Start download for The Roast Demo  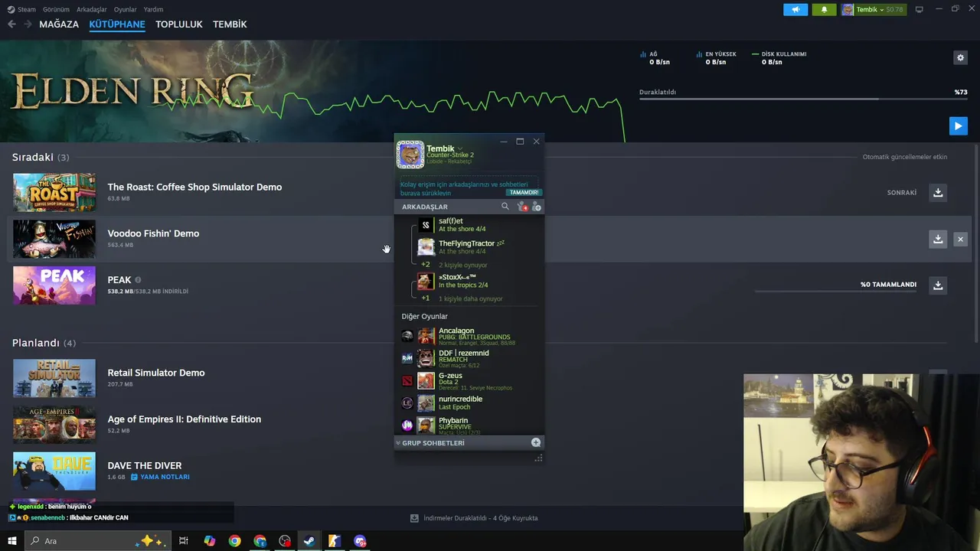(x=938, y=192)
